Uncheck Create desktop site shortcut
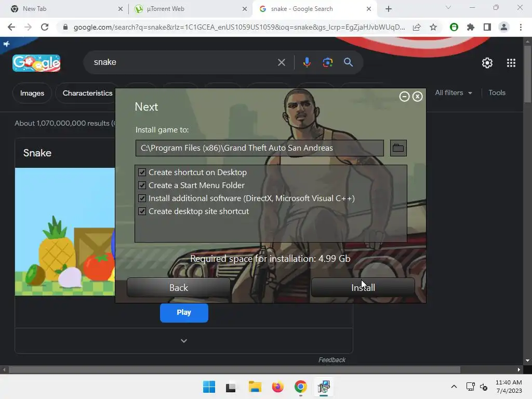The height and width of the screenshot is (399, 532). pyautogui.click(x=142, y=211)
